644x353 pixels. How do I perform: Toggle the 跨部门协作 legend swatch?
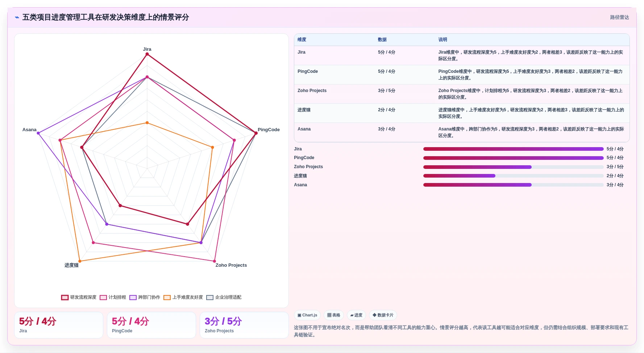point(133,298)
